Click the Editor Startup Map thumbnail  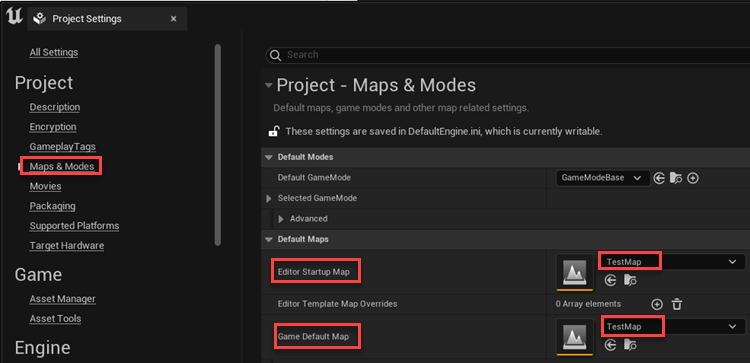575,272
